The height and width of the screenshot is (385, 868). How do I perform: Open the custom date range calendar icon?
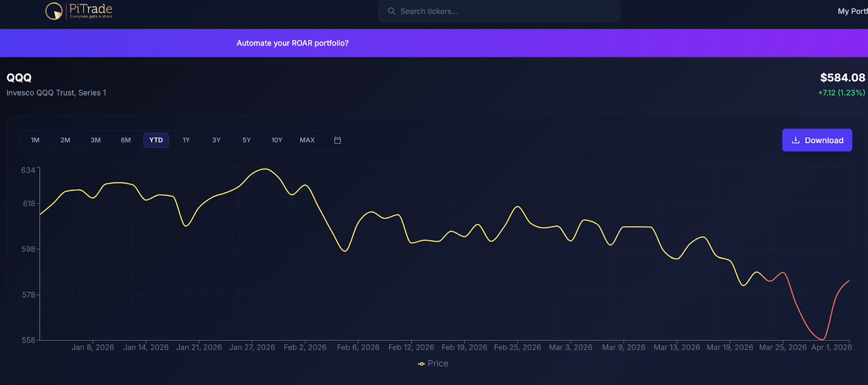click(x=337, y=140)
